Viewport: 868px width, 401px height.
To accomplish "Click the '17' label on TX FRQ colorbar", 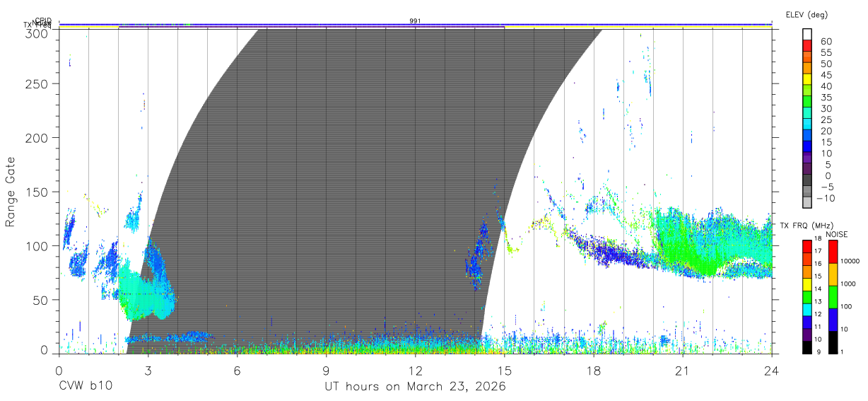I will click(819, 251).
